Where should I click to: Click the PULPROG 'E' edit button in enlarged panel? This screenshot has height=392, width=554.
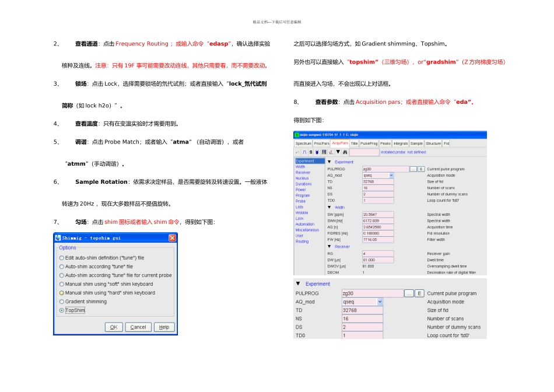(x=419, y=293)
